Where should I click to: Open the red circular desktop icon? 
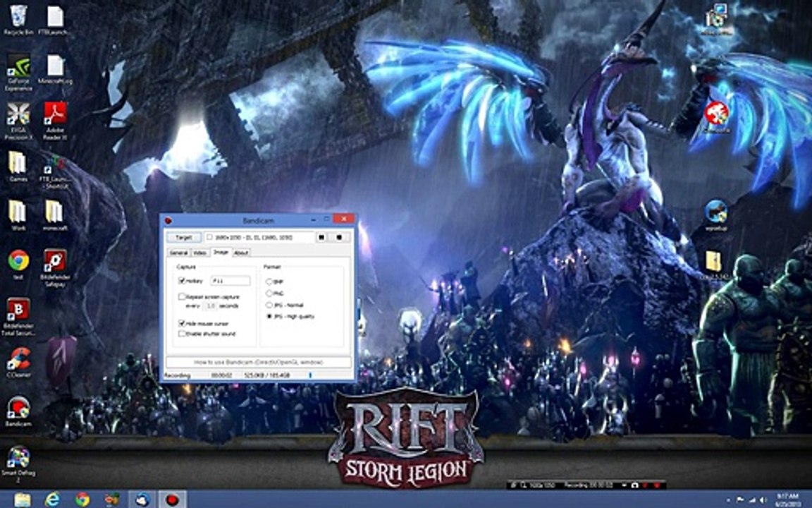point(717,116)
